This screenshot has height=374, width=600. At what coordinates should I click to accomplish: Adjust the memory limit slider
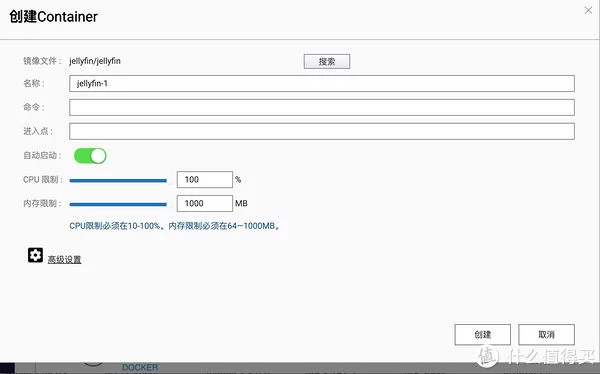click(x=120, y=204)
